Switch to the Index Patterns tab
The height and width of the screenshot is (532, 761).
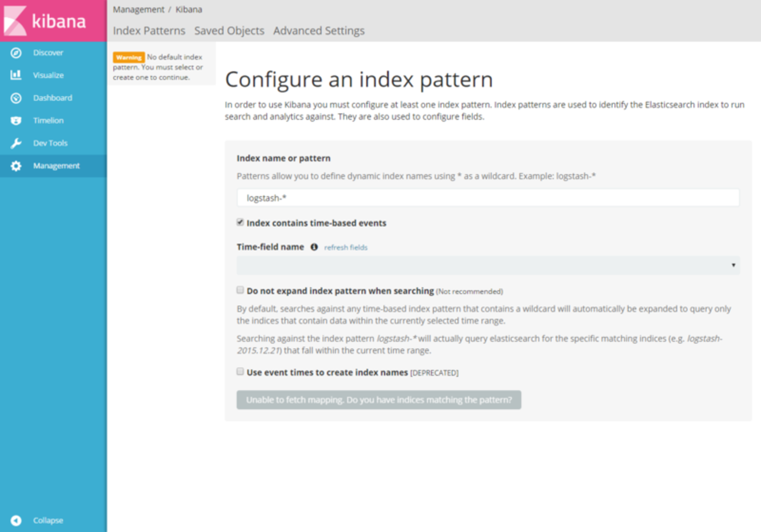[149, 30]
